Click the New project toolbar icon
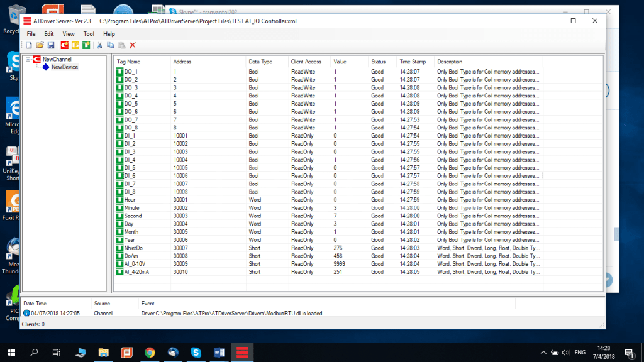The height and width of the screenshot is (362, 644). pos(29,45)
